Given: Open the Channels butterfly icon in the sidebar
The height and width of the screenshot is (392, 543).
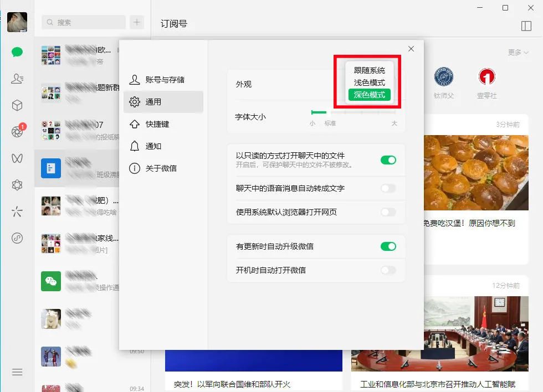Looking at the screenshot, I should pyautogui.click(x=17, y=158).
